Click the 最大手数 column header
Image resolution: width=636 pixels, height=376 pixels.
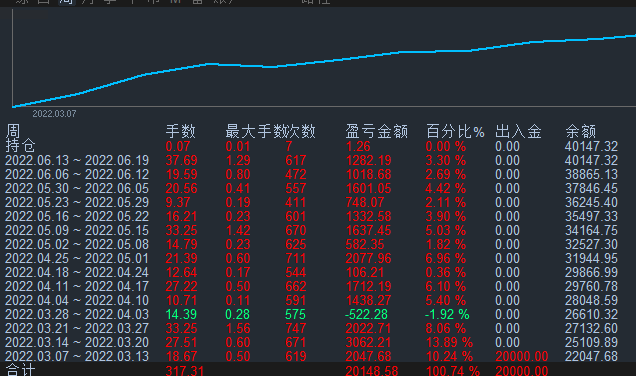pos(254,131)
